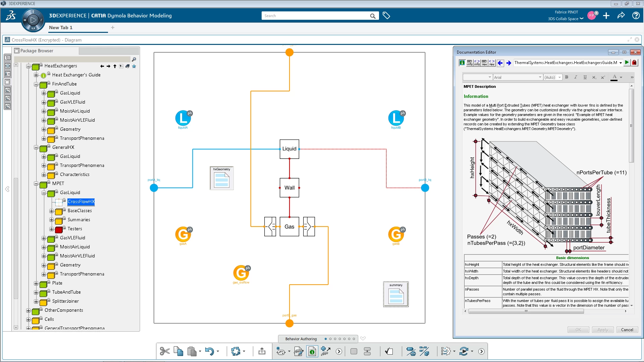Viewport: 644px width, 362px height.
Task: Click blue forward arrow in Documentation Editor
Action: tap(509, 63)
